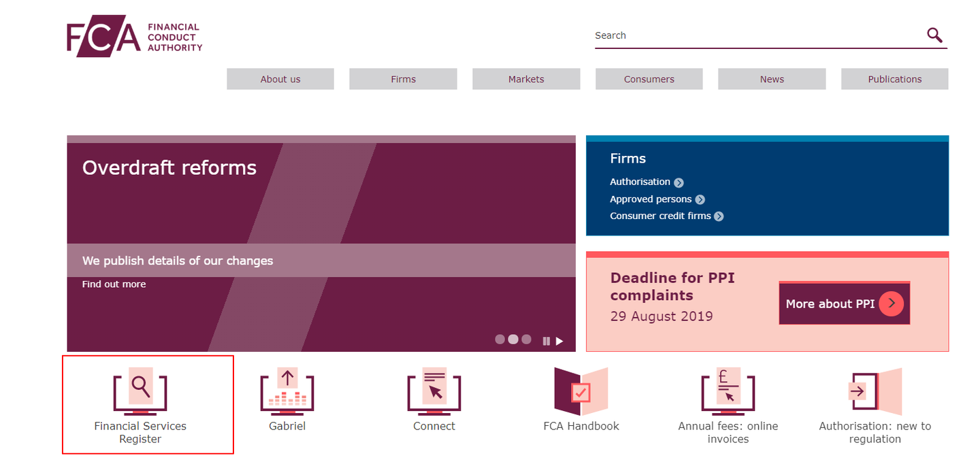
Task: Pause the banner carousel
Action: pyautogui.click(x=546, y=341)
